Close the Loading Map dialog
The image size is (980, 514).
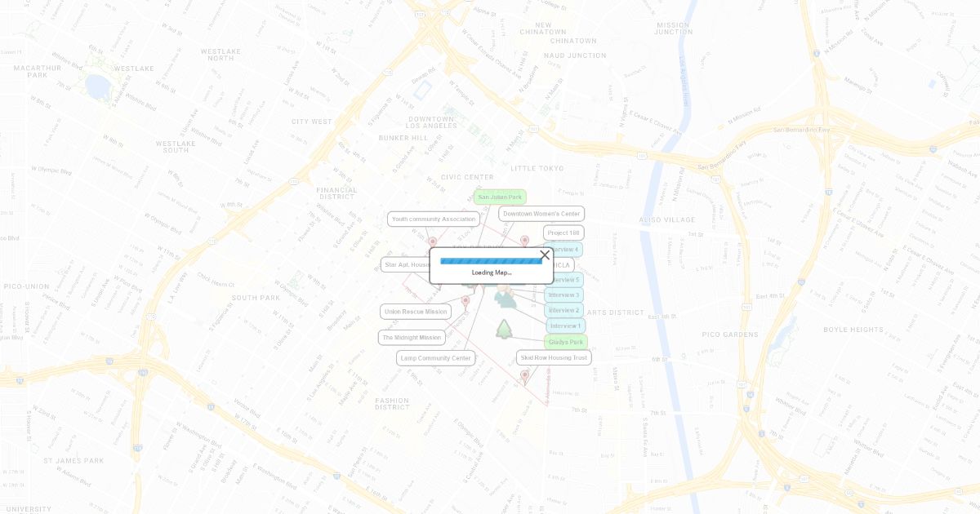[x=545, y=255]
